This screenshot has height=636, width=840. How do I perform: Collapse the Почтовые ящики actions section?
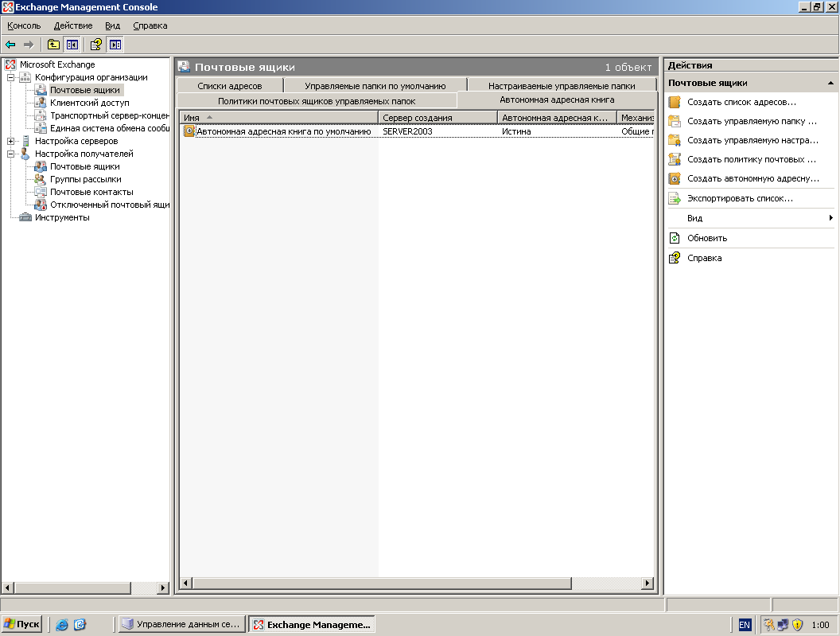point(830,83)
